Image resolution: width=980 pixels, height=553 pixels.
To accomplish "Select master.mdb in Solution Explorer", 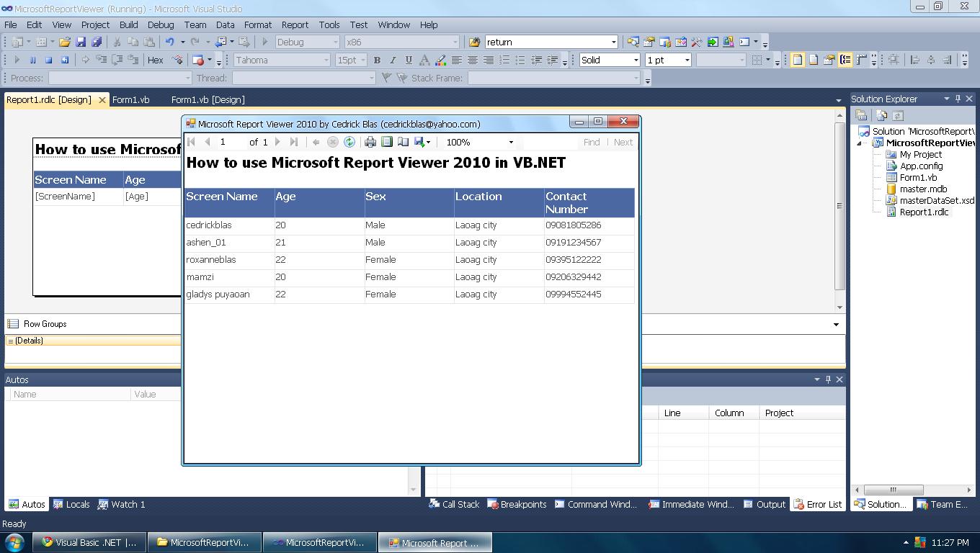I will point(923,189).
